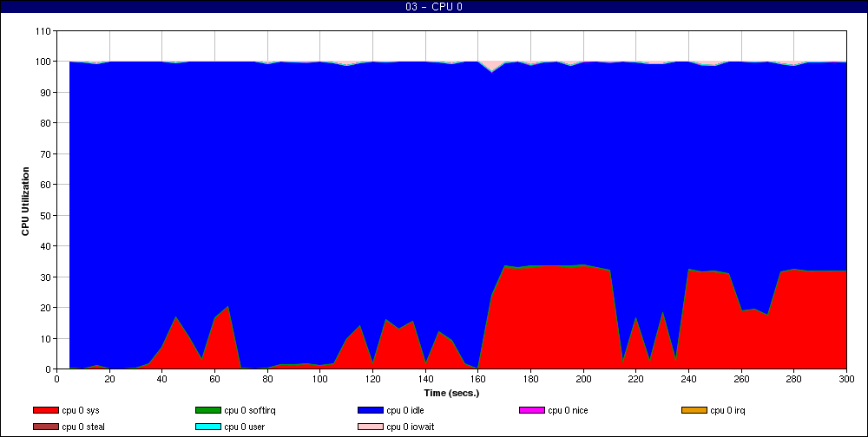
Task: Select the 'cpu 0 iowait' legend label
Action: click(x=411, y=427)
